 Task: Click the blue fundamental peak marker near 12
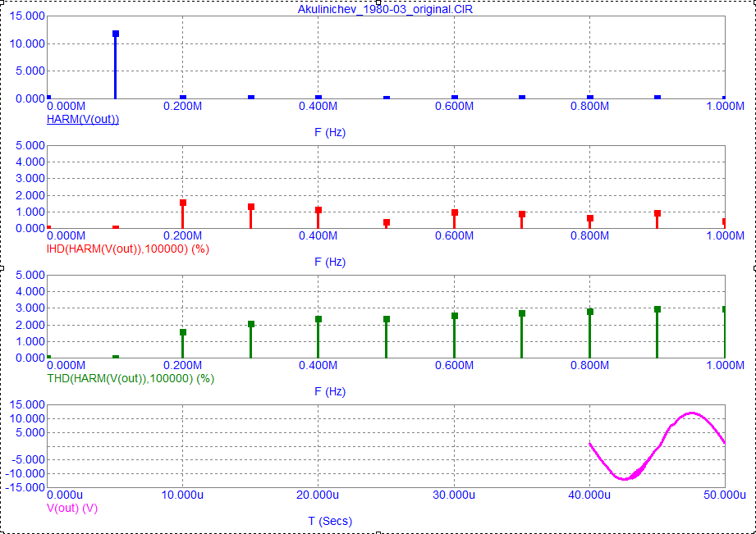point(116,34)
